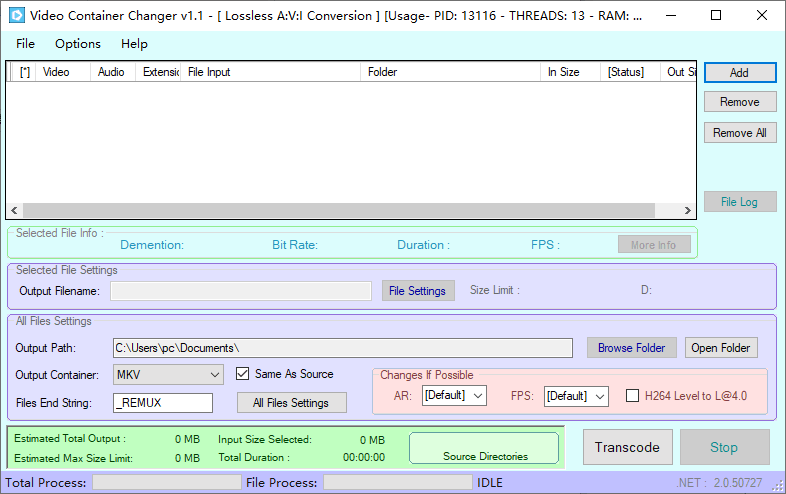786x494 pixels.
Task: Click the Output Filename input field
Action: click(241, 291)
